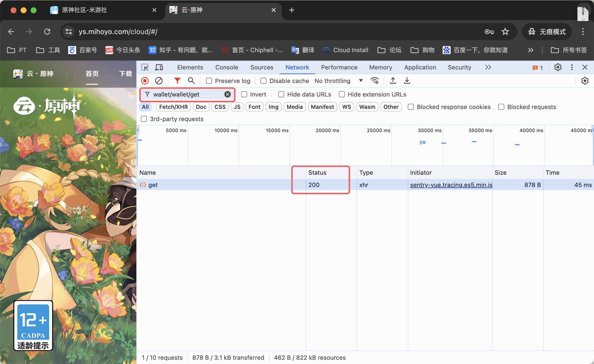Close the DevTools panel
The width and height of the screenshot is (594, 364).
click(585, 67)
